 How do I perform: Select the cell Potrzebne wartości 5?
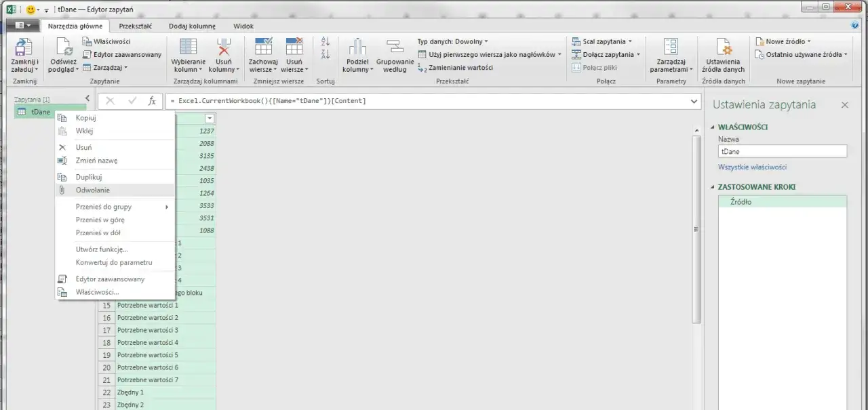(165, 355)
